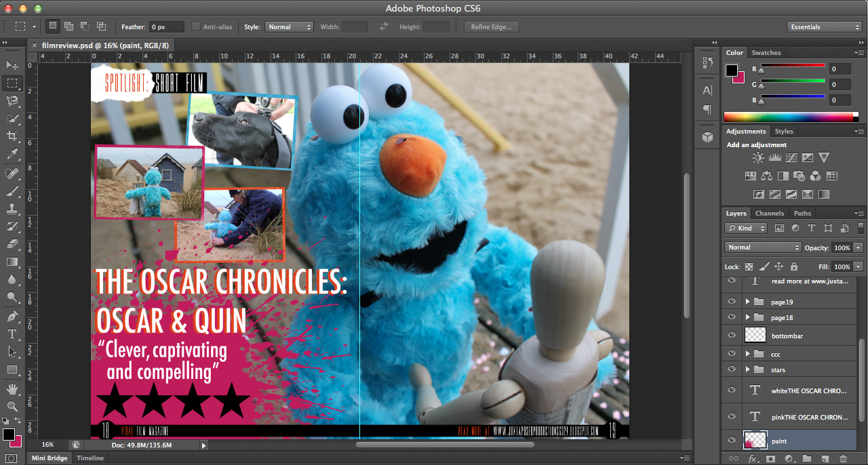Add a layer style (fx)
The height and width of the screenshot is (465, 868).
752,459
